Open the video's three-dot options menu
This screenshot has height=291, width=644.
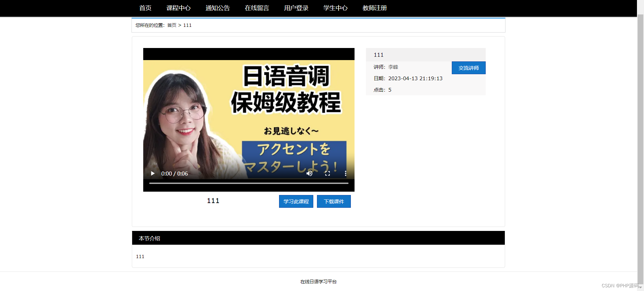coord(345,174)
